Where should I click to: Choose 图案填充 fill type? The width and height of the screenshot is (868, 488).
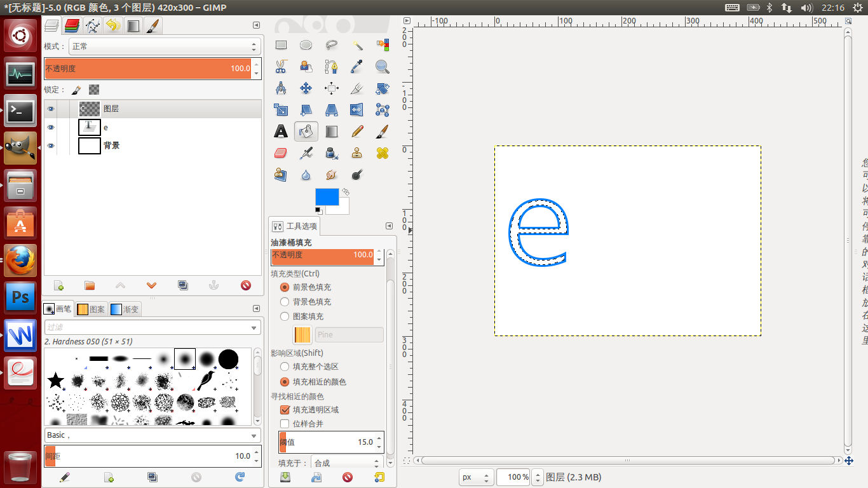pos(285,316)
